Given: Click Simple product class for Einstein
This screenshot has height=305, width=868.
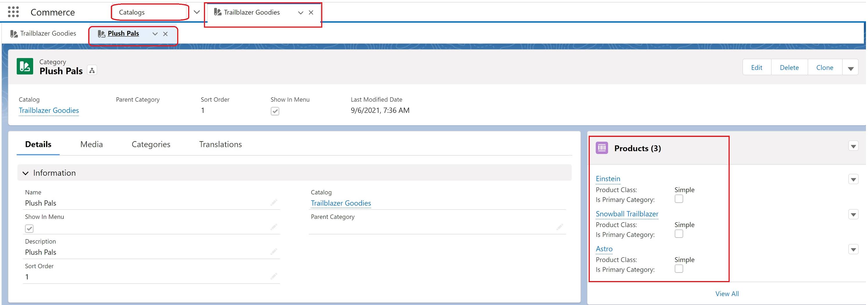Looking at the screenshot, I should pos(684,190).
